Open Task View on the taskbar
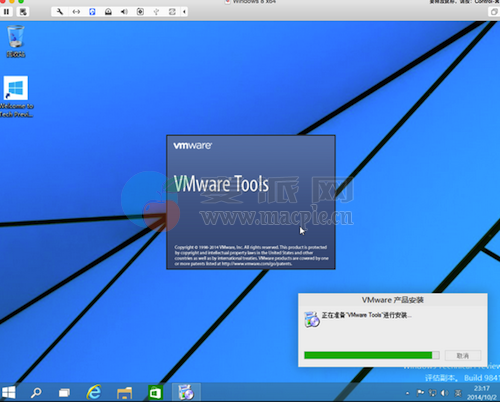The image size is (500, 402). (x=64, y=393)
